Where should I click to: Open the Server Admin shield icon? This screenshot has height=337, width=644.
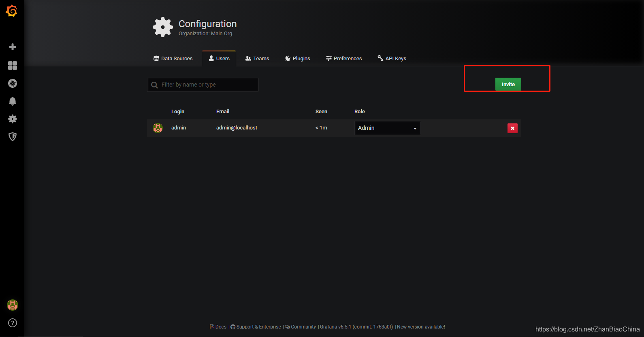[13, 137]
